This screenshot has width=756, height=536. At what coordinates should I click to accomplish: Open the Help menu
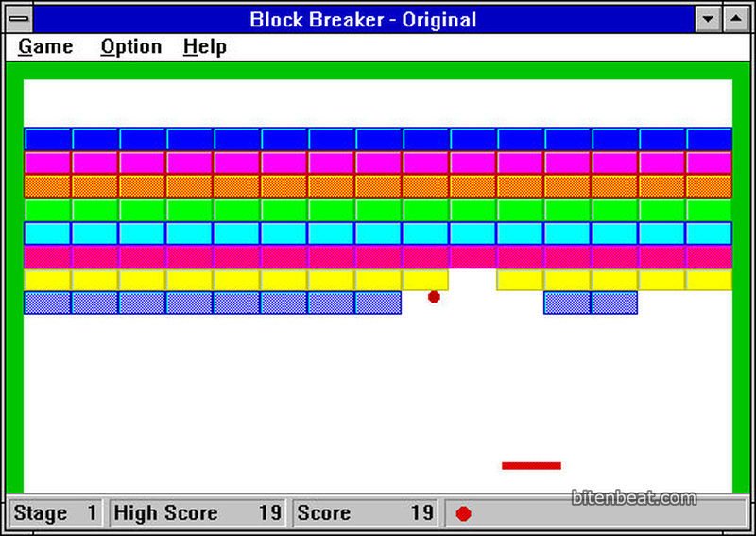[204, 47]
